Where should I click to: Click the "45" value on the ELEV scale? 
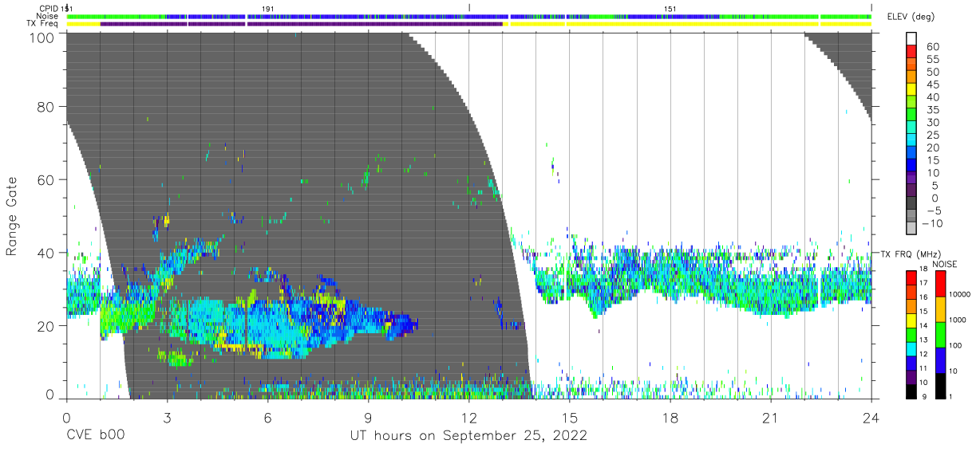pyautogui.click(x=933, y=85)
